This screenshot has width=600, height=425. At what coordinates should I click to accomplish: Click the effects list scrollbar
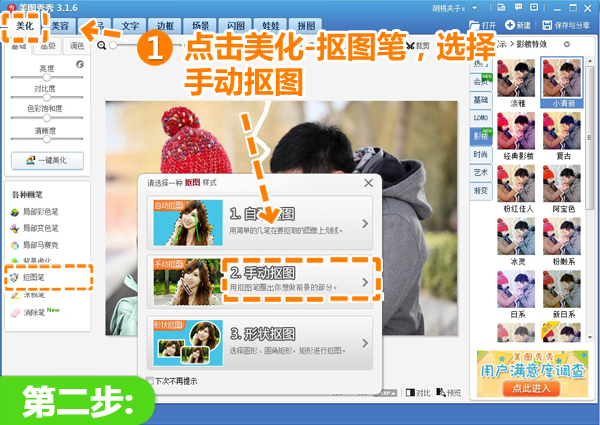point(590,138)
